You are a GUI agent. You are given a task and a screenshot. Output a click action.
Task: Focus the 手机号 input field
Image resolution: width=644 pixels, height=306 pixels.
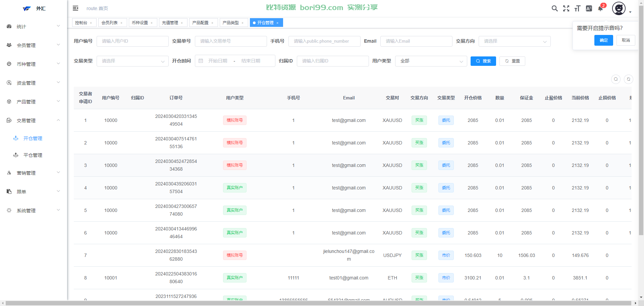click(324, 41)
